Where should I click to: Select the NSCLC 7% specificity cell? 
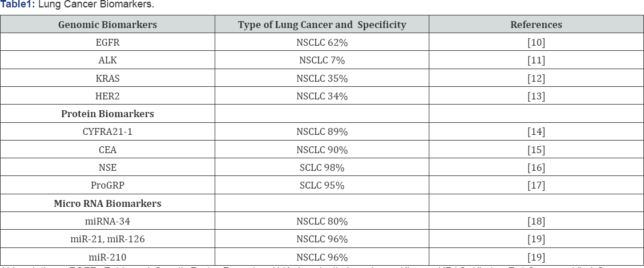coord(322,60)
